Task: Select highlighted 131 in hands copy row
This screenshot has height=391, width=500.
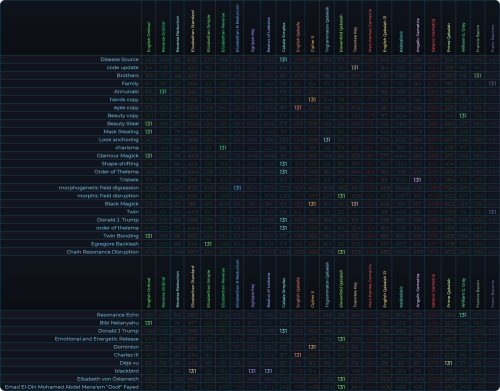Action: (312, 99)
